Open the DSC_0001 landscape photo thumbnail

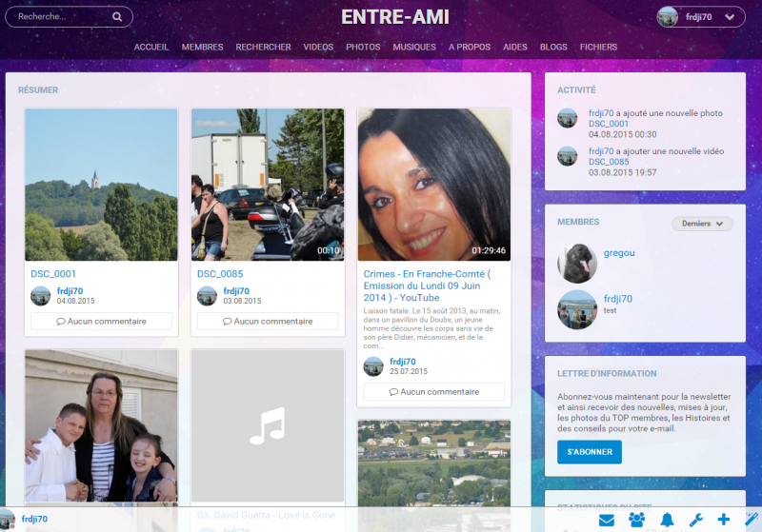101,185
